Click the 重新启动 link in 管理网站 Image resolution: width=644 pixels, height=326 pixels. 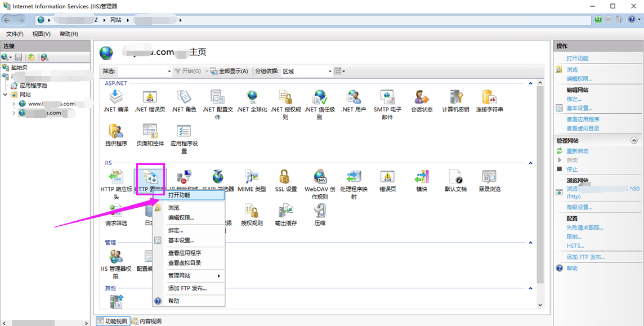point(578,151)
